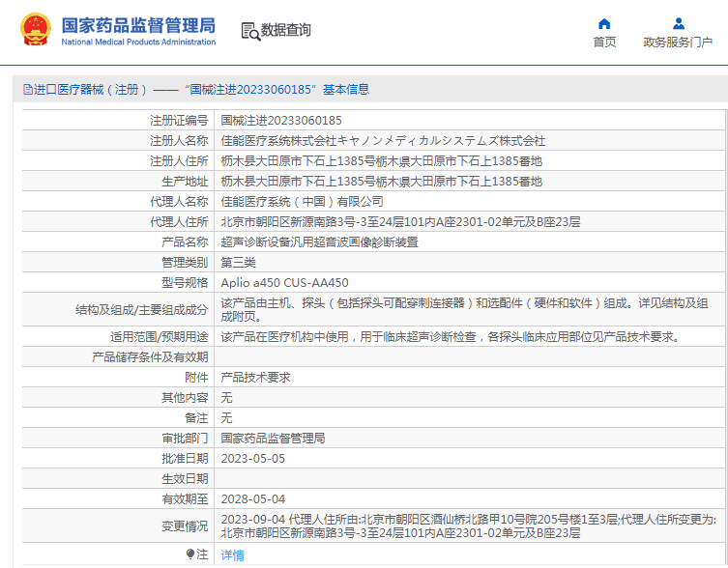This screenshot has width=728, height=568.
Task: Open the 数据查询 search icon
Action: (x=250, y=31)
